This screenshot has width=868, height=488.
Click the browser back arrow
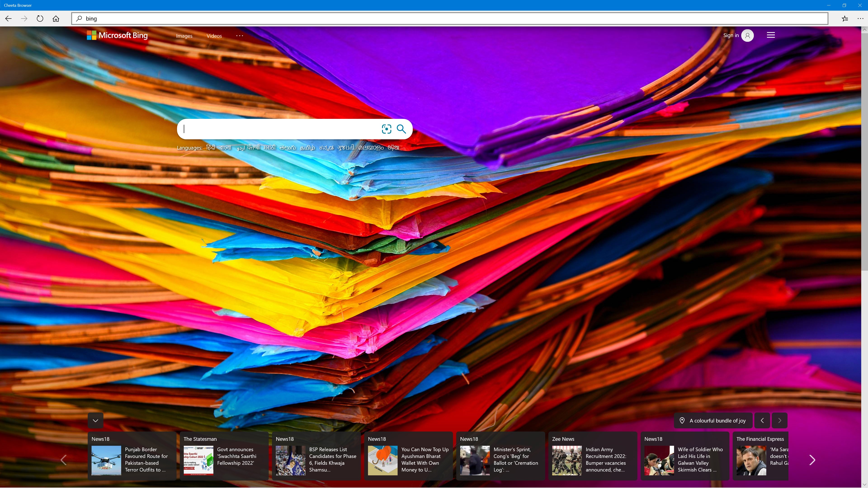tap(8, 19)
